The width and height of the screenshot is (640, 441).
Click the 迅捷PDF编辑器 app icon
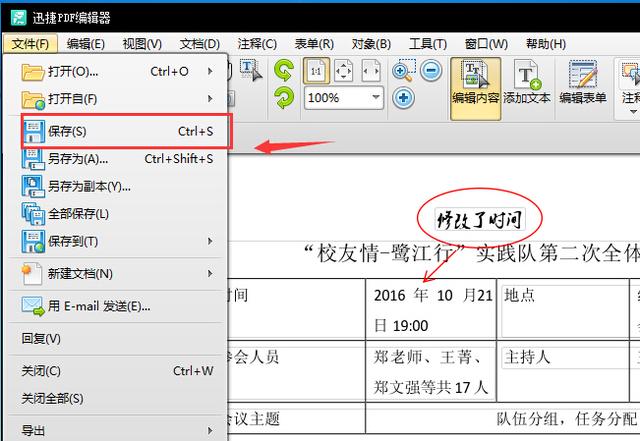tap(18, 18)
